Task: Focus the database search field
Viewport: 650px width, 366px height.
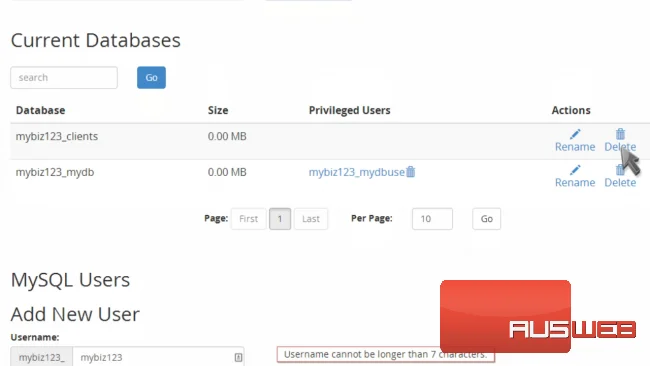Action: coord(64,78)
